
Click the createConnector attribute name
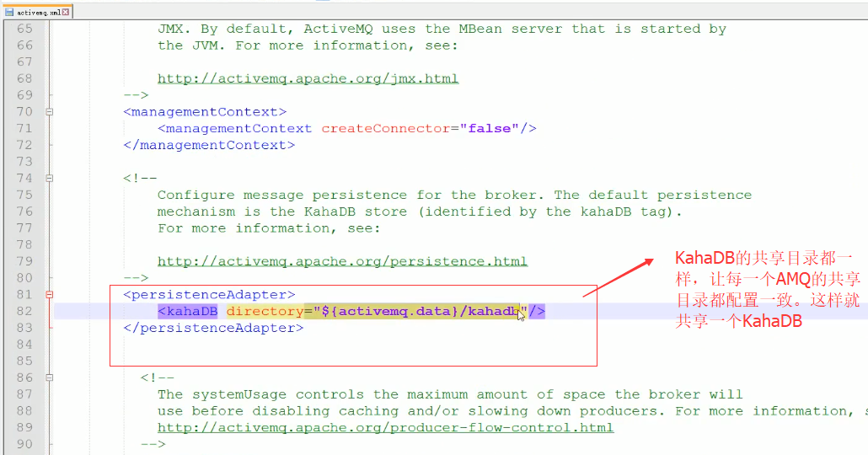pos(386,128)
